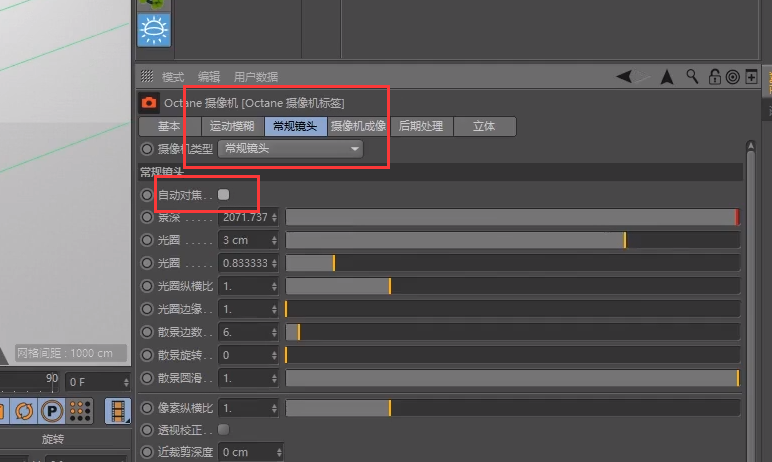The width and height of the screenshot is (772, 462).
Task: Click the orange Octane camera tag icon
Action: click(149, 102)
